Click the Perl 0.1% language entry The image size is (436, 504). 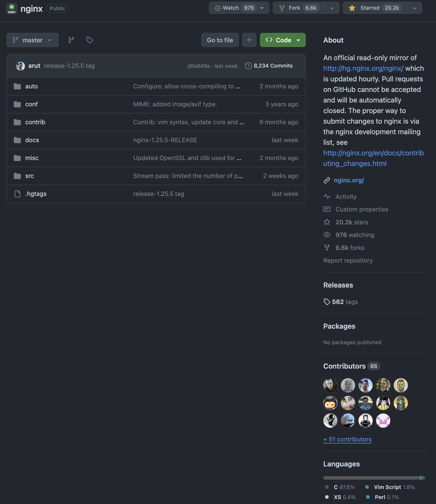tap(383, 497)
